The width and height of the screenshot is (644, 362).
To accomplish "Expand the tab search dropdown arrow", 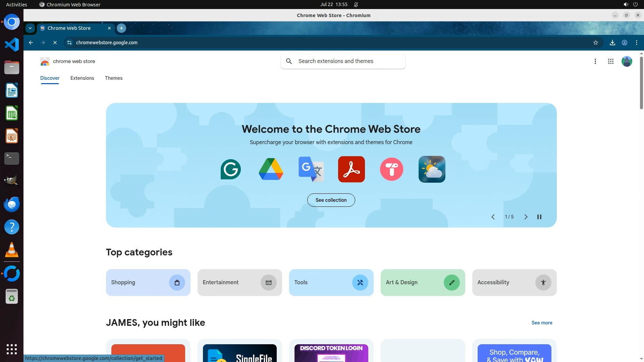I will (x=30, y=28).
